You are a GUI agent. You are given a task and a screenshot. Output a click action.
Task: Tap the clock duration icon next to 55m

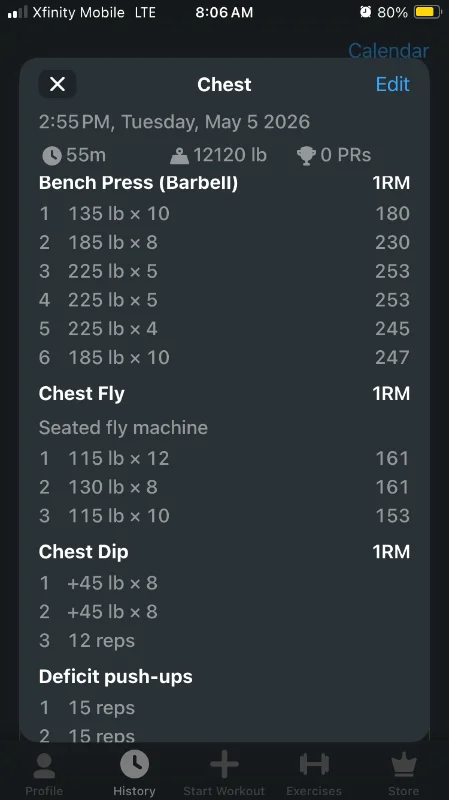[52, 156]
